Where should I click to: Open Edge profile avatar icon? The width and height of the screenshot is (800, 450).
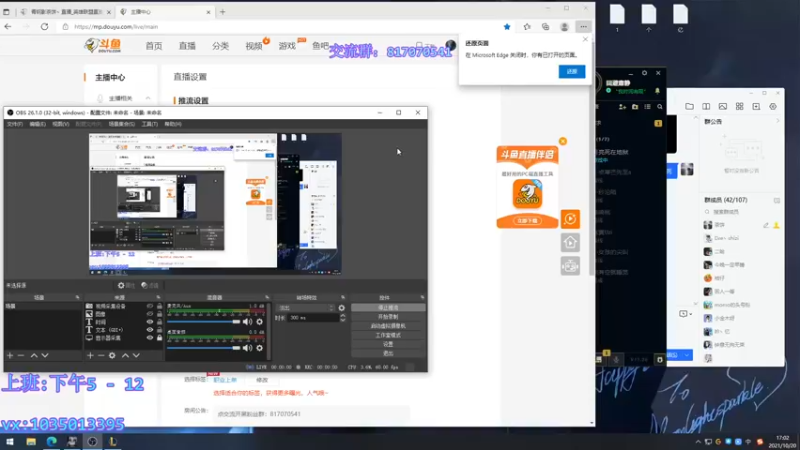point(564,27)
